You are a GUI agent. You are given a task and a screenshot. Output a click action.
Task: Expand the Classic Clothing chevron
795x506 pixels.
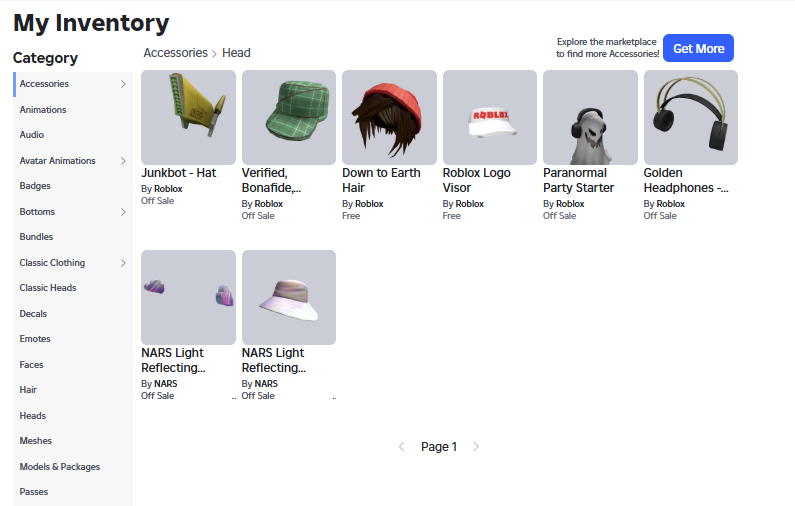click(x=123, y=263)
